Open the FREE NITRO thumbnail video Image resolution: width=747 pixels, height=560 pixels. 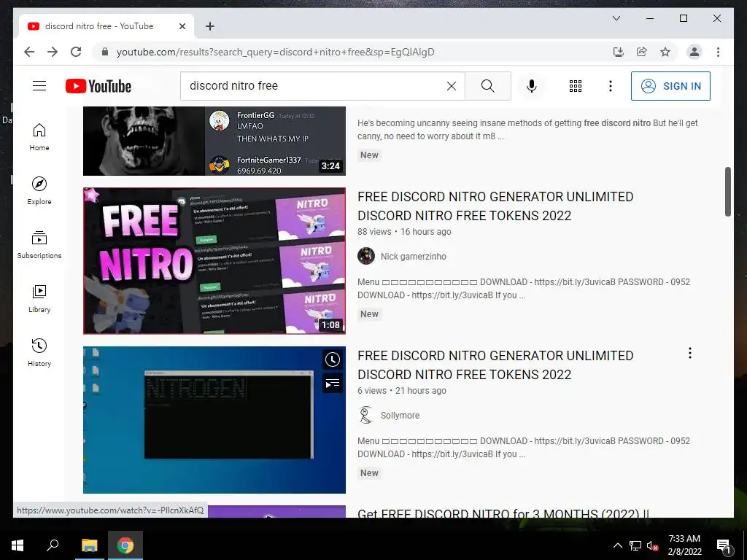[x=214, y=260]
